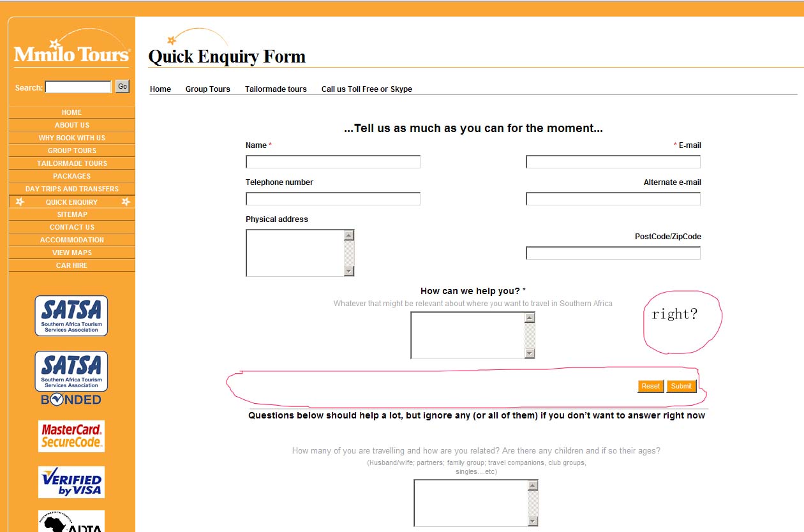Open DAY TRIPS AND TRANSFERS sidebar item
Viewport: 804px width, 532px height.
coord(71,189)
